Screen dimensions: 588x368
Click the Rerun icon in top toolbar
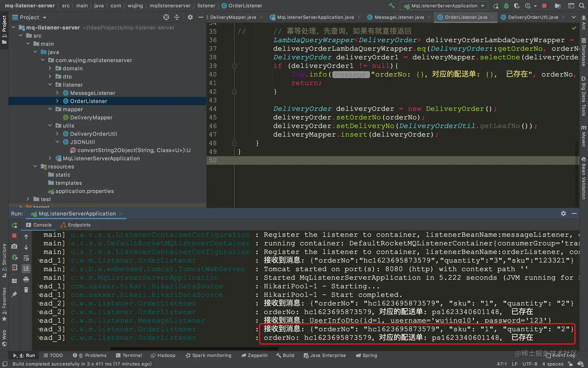496,6
